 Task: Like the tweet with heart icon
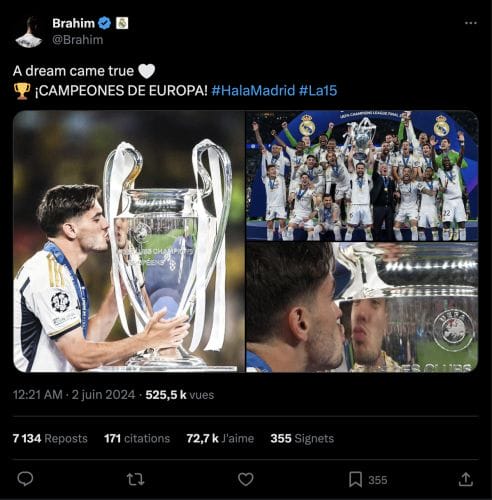pyautogui.click(x=246, y=479)
